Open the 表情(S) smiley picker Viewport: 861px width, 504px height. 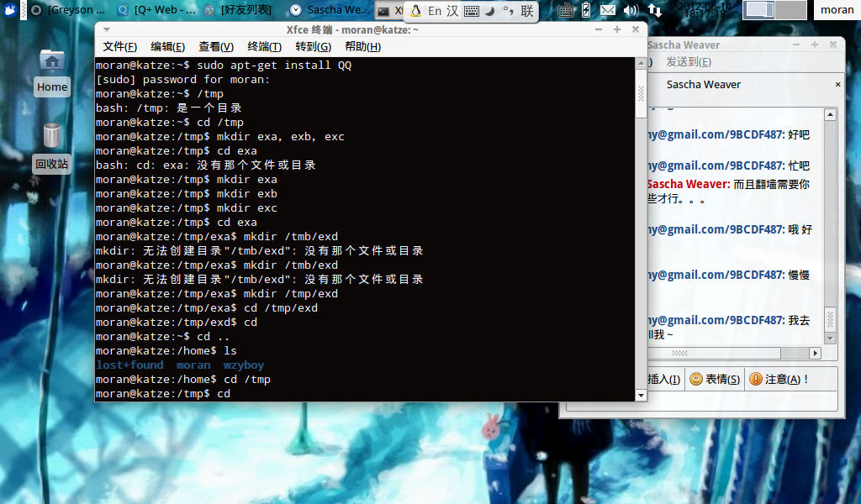[x=715, y=379]
